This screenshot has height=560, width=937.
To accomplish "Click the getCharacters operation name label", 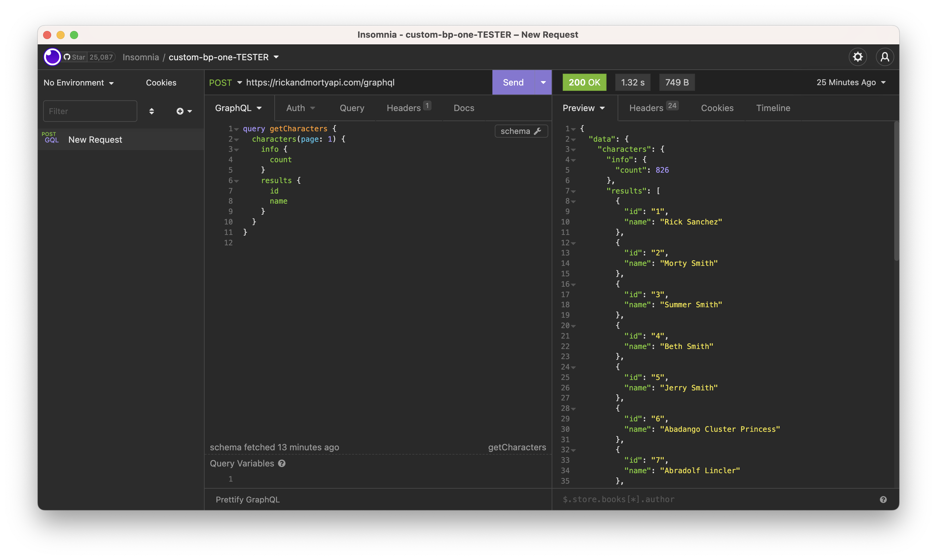I will [x=517, y=447].
